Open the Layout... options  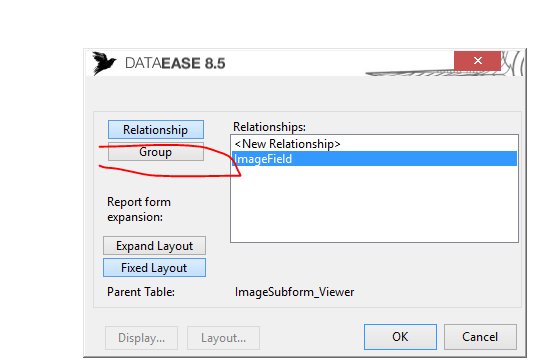point(223,338)
